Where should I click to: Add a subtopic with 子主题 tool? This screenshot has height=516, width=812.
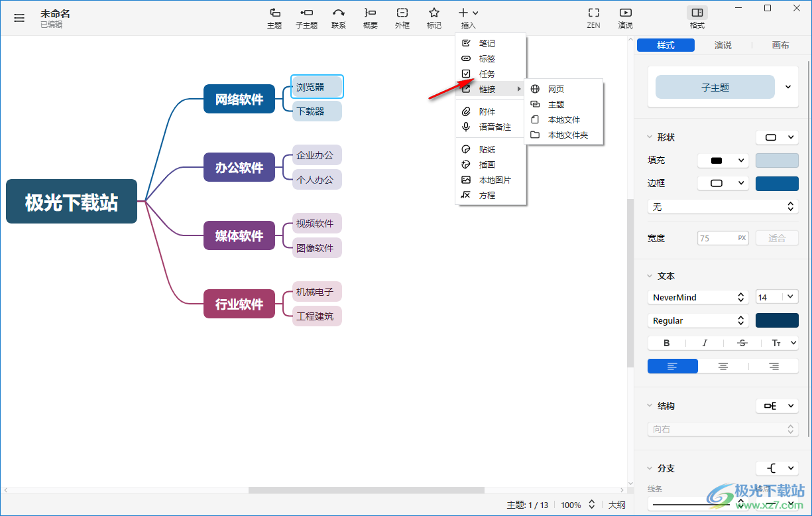(x=306, y=18)
